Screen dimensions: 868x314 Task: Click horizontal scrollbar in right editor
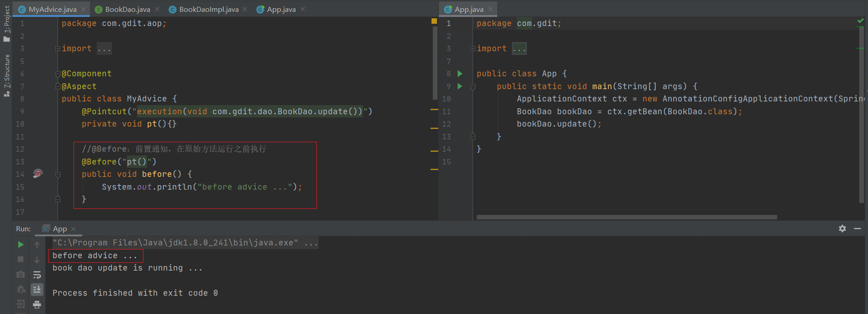pyautogui.click(x=626, y=217)
